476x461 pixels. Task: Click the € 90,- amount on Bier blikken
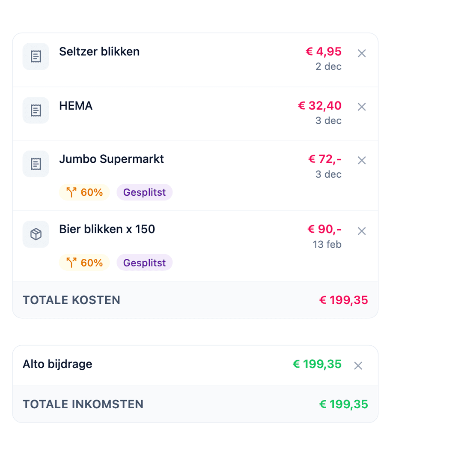[324, 229]
